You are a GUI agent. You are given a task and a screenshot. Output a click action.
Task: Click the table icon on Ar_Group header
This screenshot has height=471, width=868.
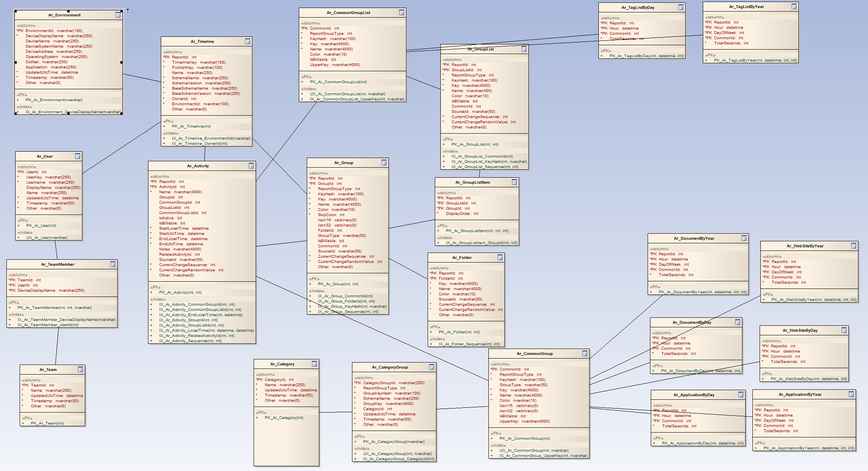pyautogui.click(x=384, y=162)
